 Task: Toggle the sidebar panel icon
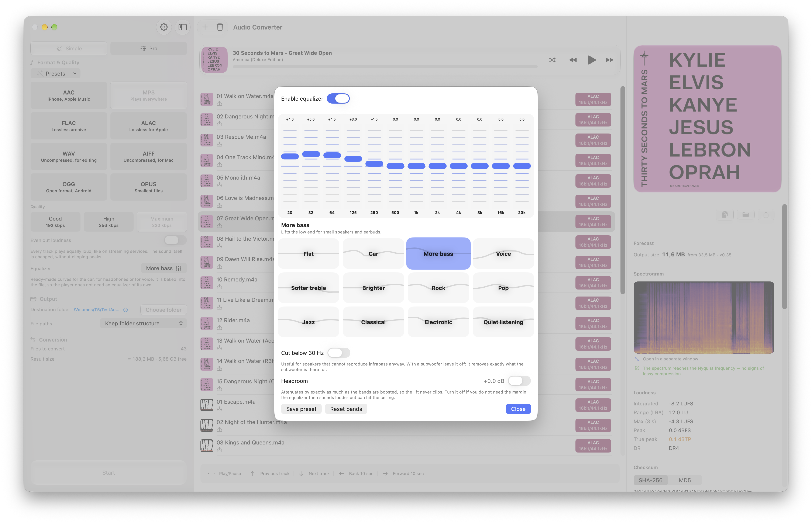tap(182, 27)
